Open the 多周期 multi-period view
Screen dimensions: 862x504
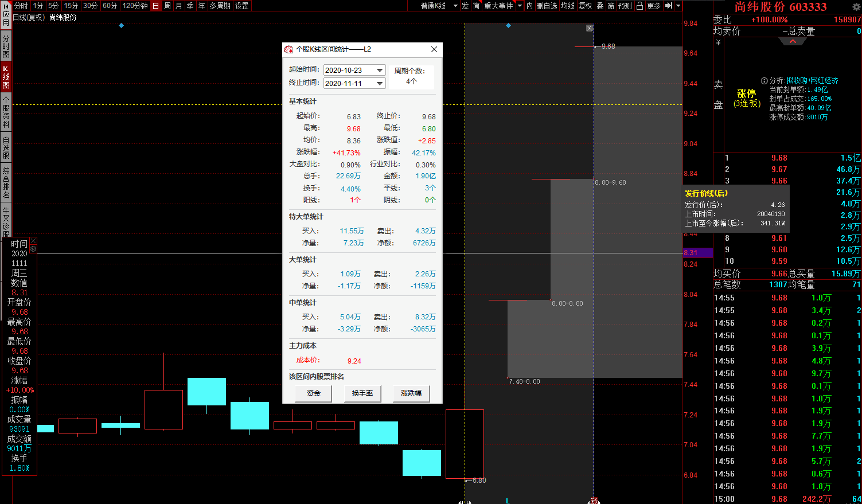220,6
